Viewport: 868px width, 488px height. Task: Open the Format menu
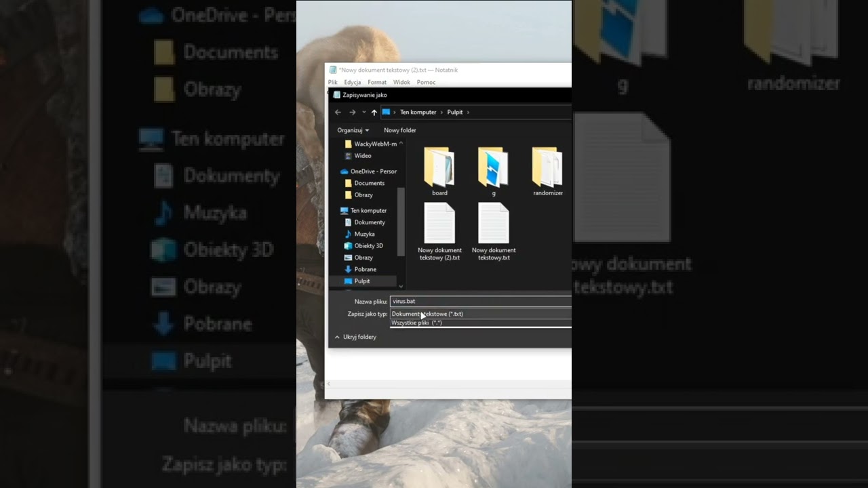pos(377,83)
